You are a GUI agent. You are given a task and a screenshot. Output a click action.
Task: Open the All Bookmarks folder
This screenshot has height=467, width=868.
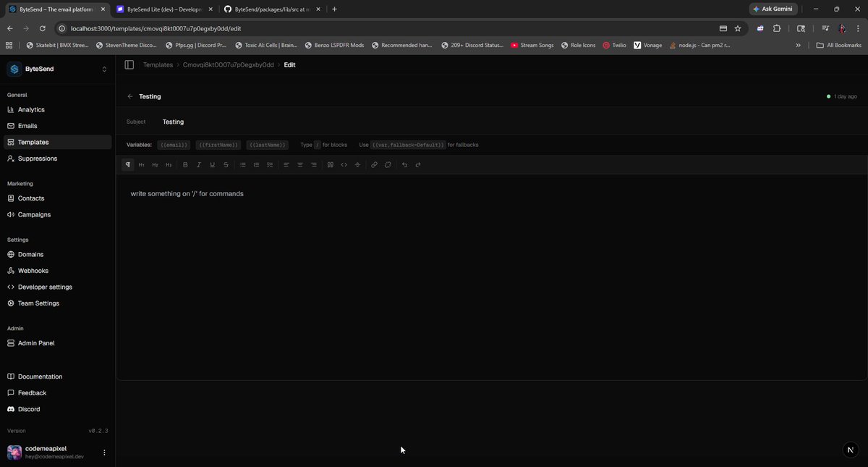pos(838,45)
